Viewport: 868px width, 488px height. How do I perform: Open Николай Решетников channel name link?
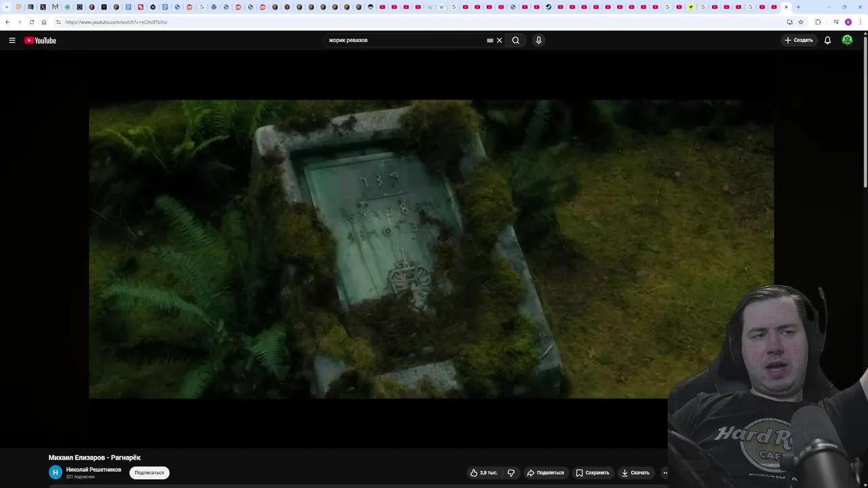point(94,470)
